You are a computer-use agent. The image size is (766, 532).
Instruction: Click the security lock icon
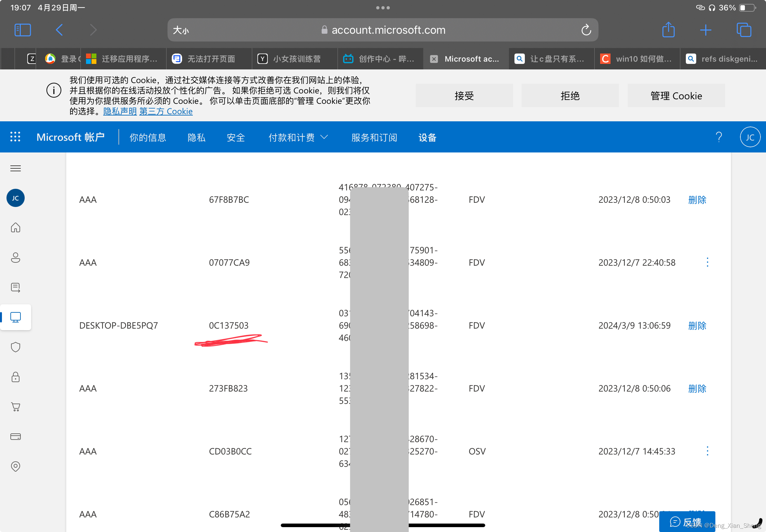click(x=15, y=377)
